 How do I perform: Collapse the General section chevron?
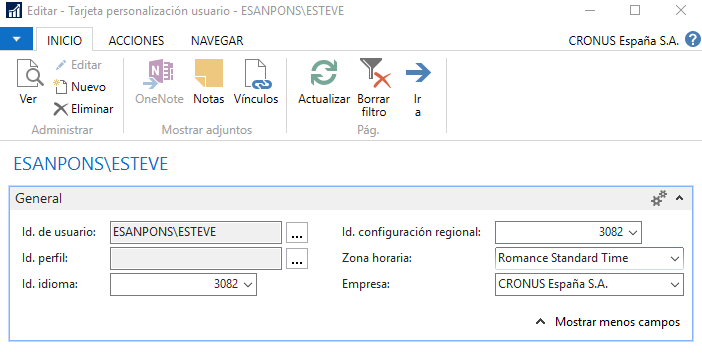(x=679, y=198)
